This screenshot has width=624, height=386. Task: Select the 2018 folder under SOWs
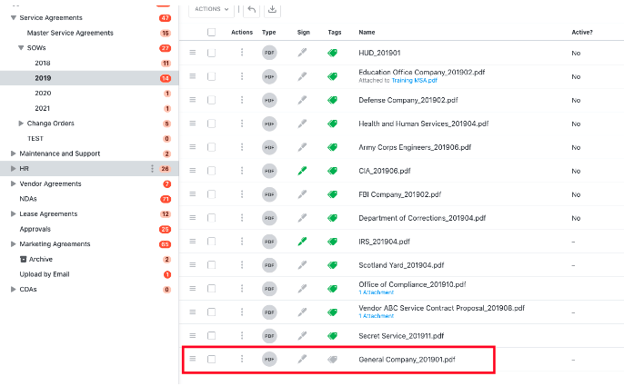coord(43,63)
